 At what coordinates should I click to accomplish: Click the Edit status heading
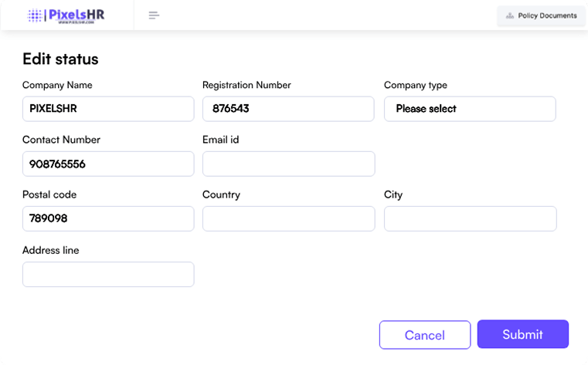60,59
